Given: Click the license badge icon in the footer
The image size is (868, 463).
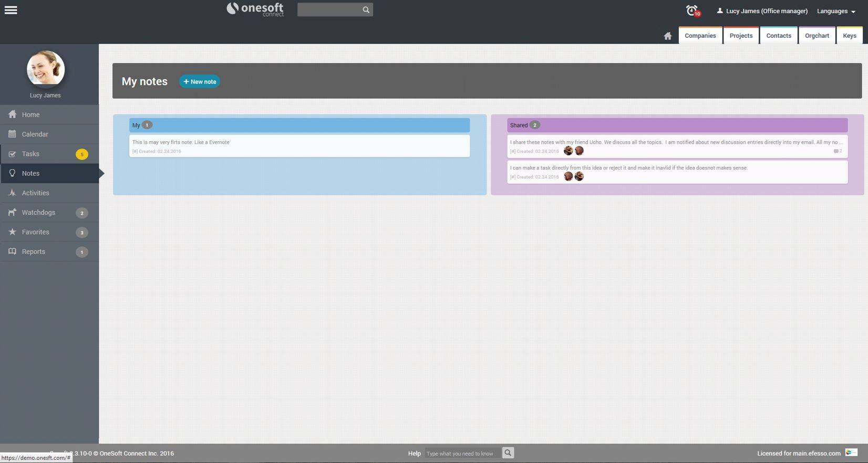Looking at the screenshot, I should click(x=851, y=453).
